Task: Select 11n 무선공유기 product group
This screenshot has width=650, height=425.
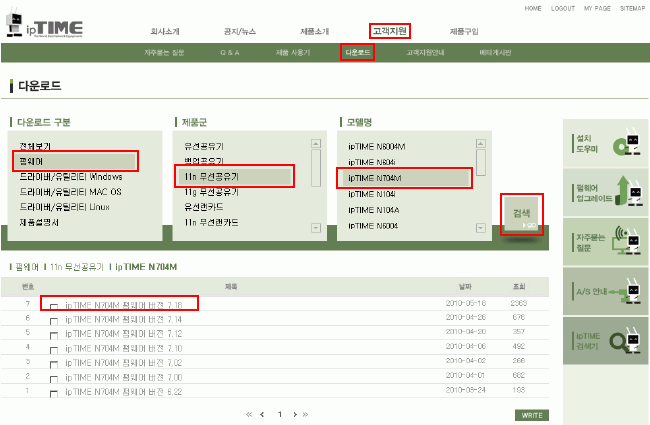Action: tap(234, 177)
